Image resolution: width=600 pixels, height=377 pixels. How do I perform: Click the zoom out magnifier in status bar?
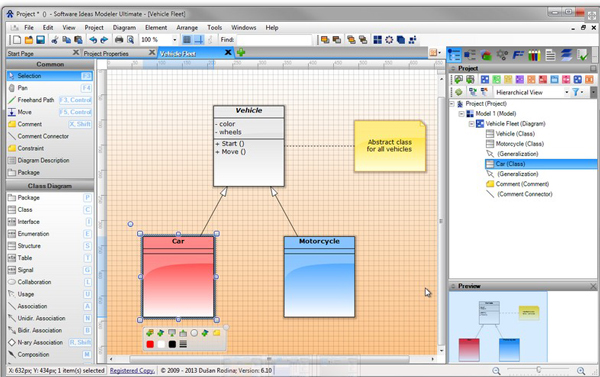[496, 370]
